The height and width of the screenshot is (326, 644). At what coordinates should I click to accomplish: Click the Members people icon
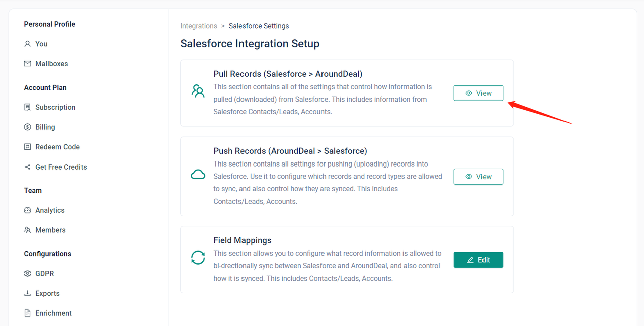click(28, 230)
